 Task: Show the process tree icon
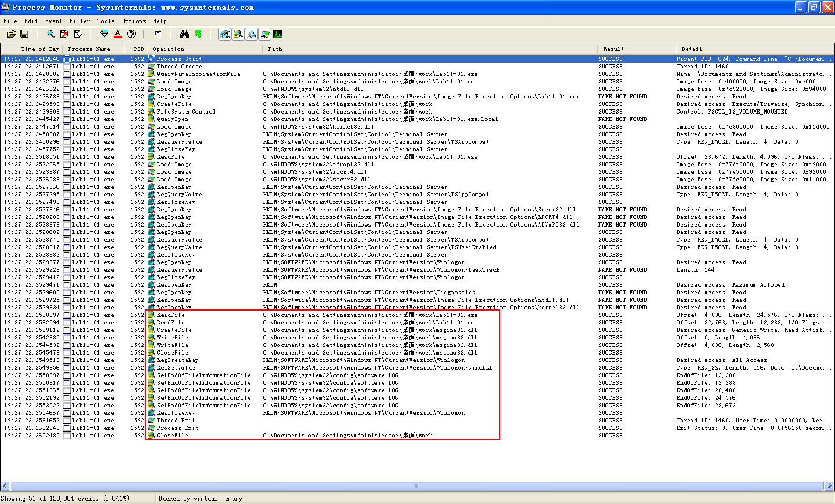pyautogui.click(x=157, y=34)
